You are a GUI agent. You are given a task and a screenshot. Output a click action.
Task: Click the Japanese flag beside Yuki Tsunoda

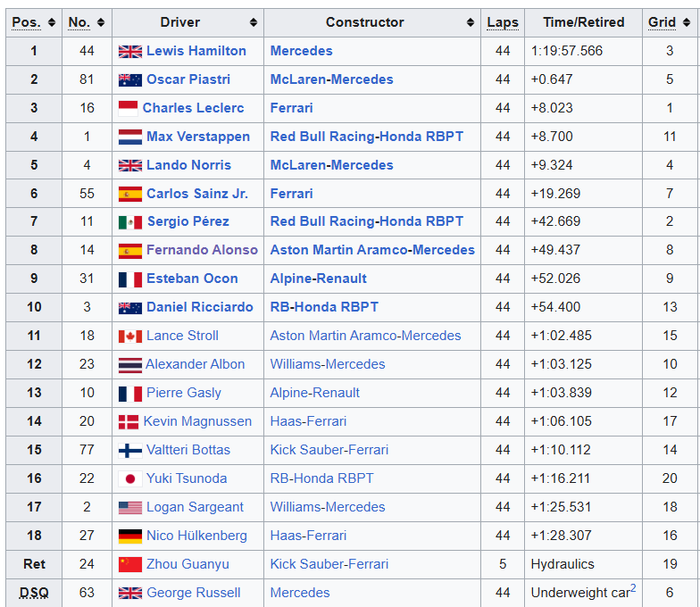click(130, 478)
